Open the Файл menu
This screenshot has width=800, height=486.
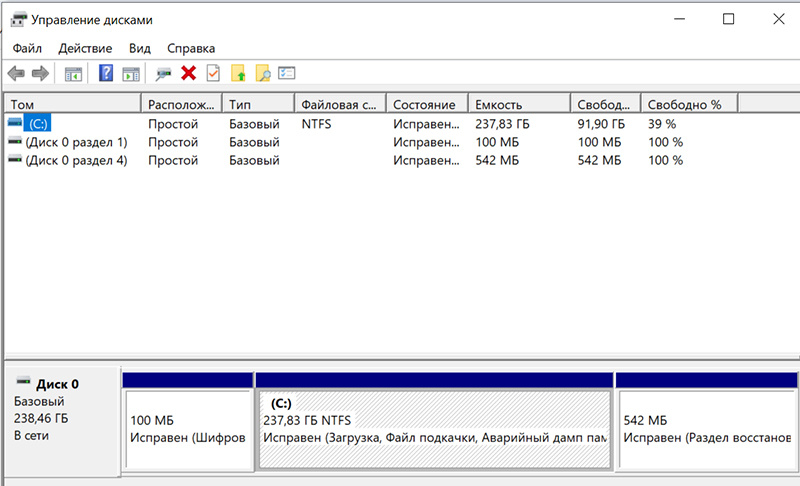[27, 48]
